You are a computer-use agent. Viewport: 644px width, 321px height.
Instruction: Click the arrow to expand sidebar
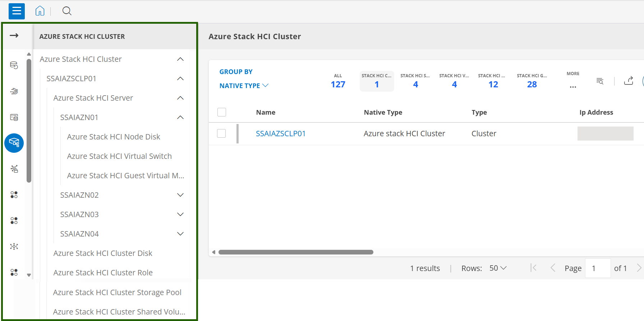click(14, 35)
